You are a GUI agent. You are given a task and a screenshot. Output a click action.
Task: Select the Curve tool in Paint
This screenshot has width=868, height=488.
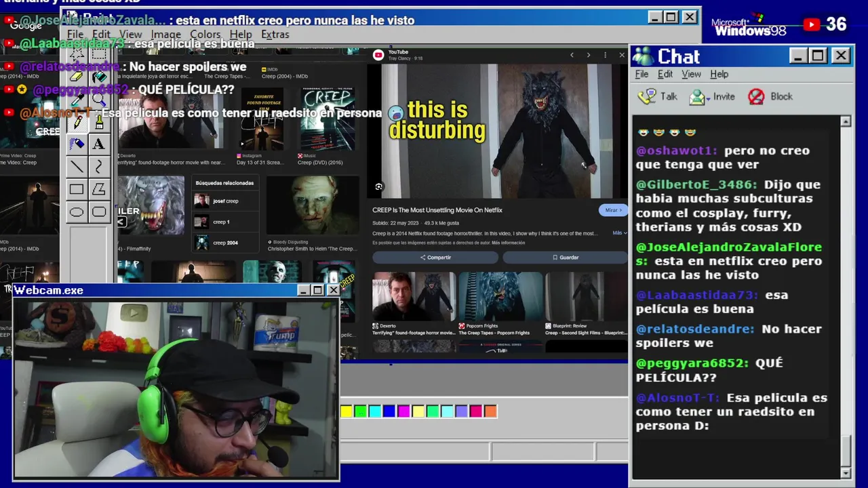click(x=99, y=167)
